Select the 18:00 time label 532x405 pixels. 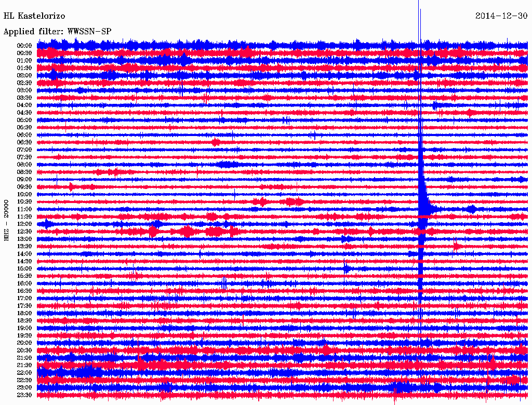pyautogui.click(x=24, y=314)
